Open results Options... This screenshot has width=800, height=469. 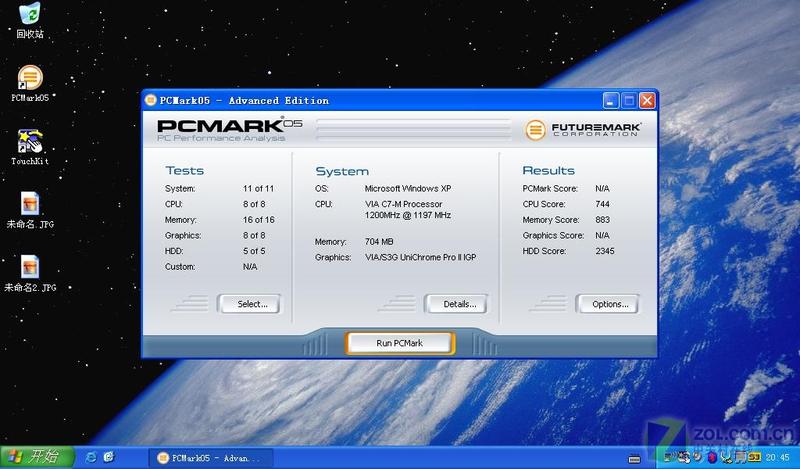tap(608, 304)
